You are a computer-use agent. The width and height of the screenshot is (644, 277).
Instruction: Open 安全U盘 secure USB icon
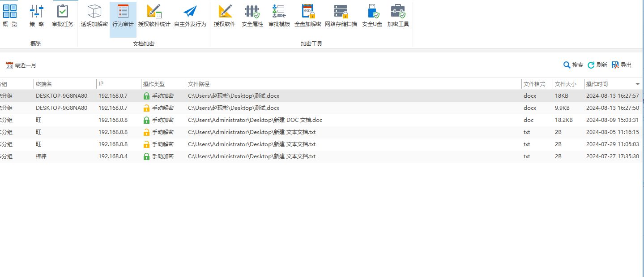372,16
